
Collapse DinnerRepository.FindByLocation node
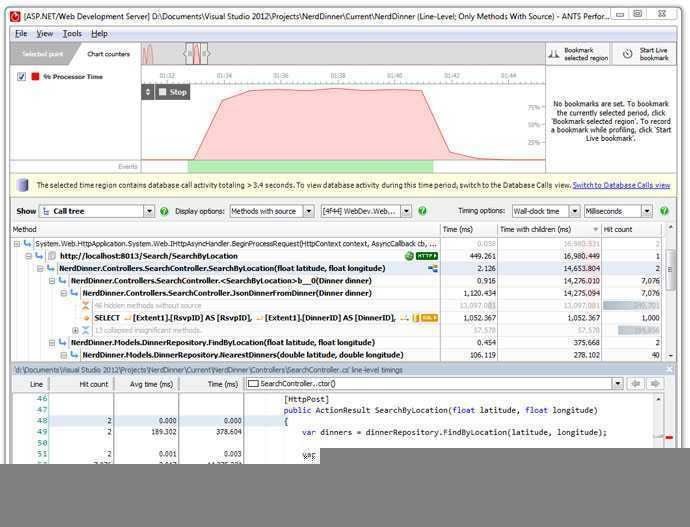pos(52,342)
